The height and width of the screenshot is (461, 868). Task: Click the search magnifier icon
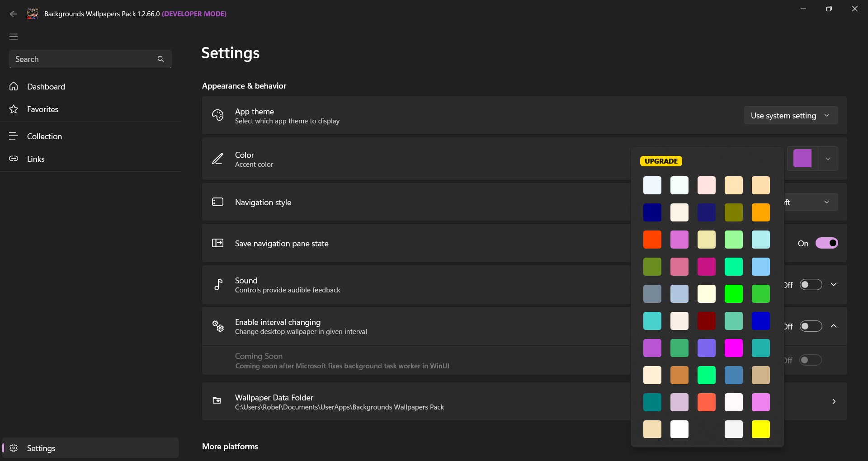160,59
